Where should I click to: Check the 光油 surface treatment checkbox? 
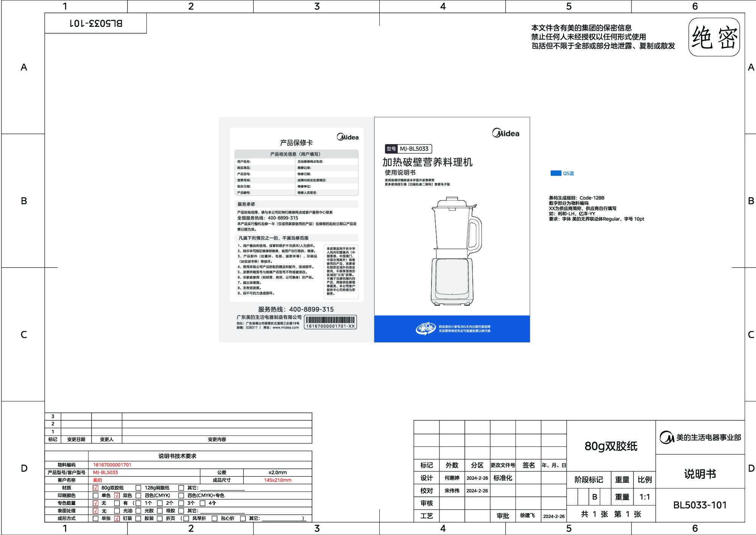tap(117, 511)
